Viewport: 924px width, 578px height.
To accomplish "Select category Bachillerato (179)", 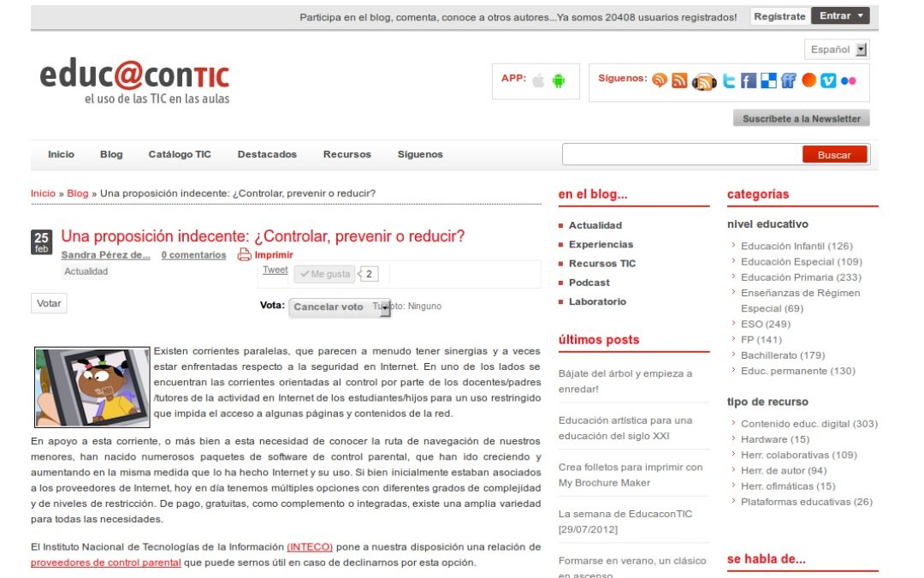I will click(783, 355).
